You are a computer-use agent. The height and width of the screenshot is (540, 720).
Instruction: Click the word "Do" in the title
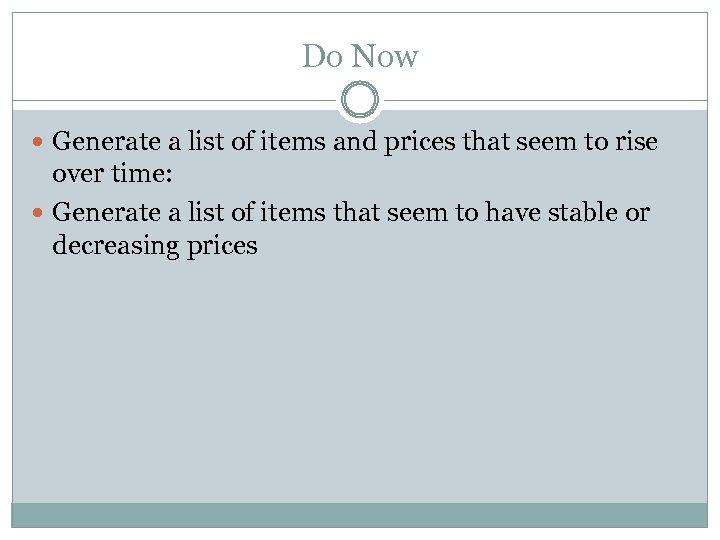coord(322,57)
